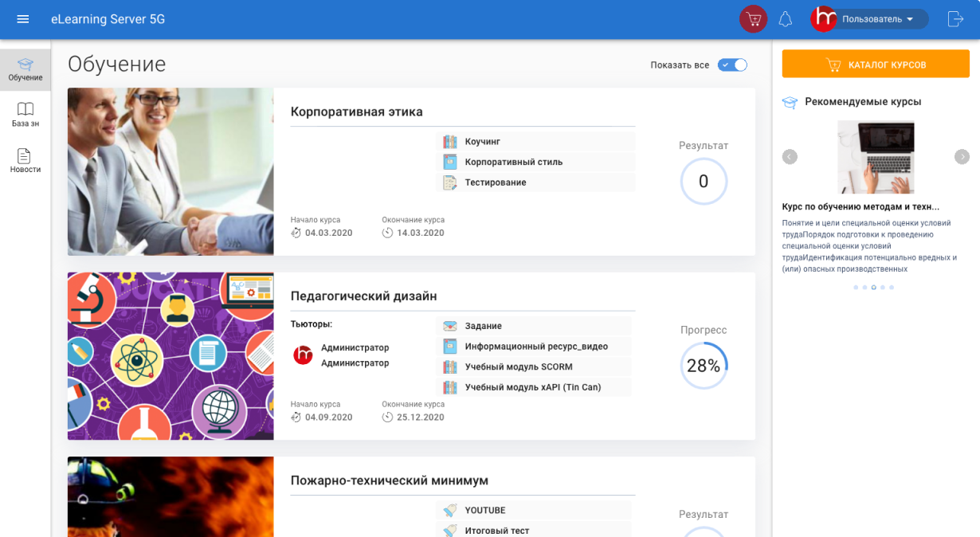Open the Коучинг lesson
Image resolution: width=980 pixels, height=537 pixels.
click(482, 142)
